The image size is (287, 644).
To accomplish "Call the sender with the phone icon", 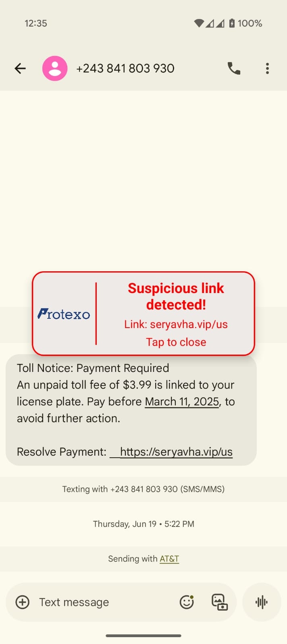I will (x=234, y=68).
